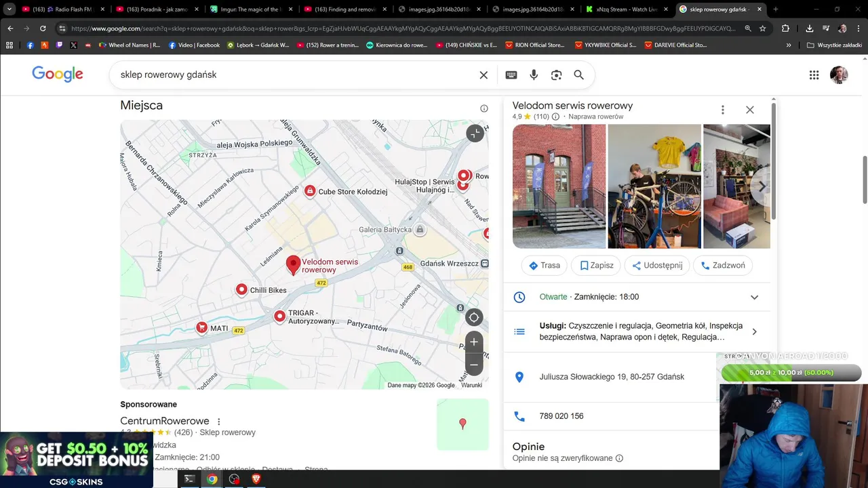The image size is (868, 488).
Task: Open the on-screen keyboard input tool
Action: (511, 75)
